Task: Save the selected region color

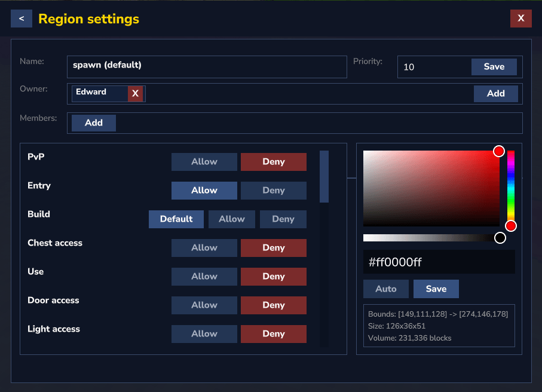Action: point(436,289)
